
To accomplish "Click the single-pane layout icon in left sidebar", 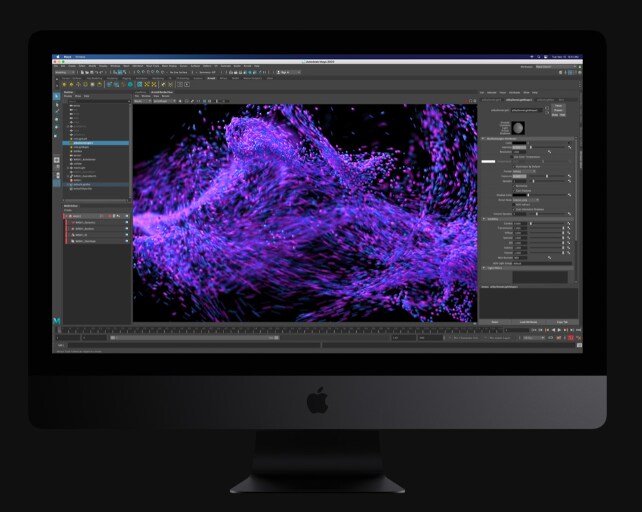I will (x=57, y=162).
